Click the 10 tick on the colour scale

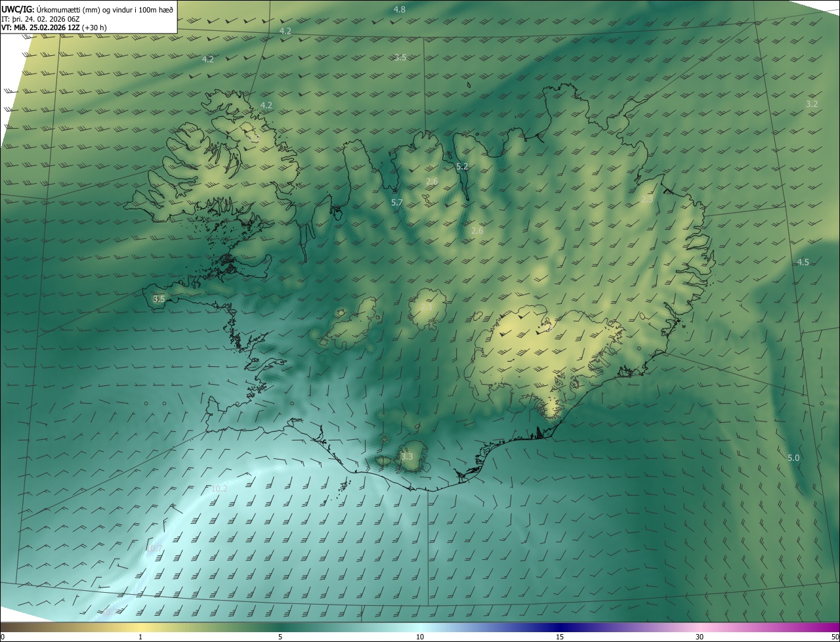tap(420, 637)
